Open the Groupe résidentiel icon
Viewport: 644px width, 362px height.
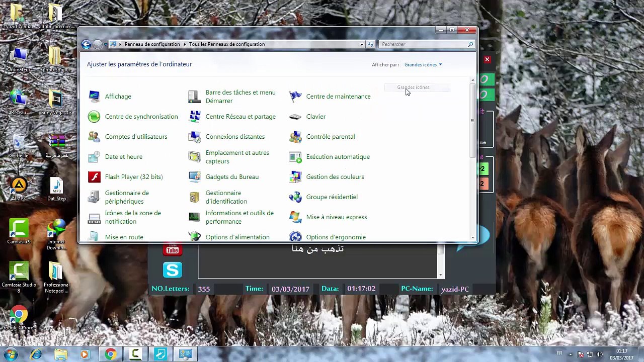[295, 197]
